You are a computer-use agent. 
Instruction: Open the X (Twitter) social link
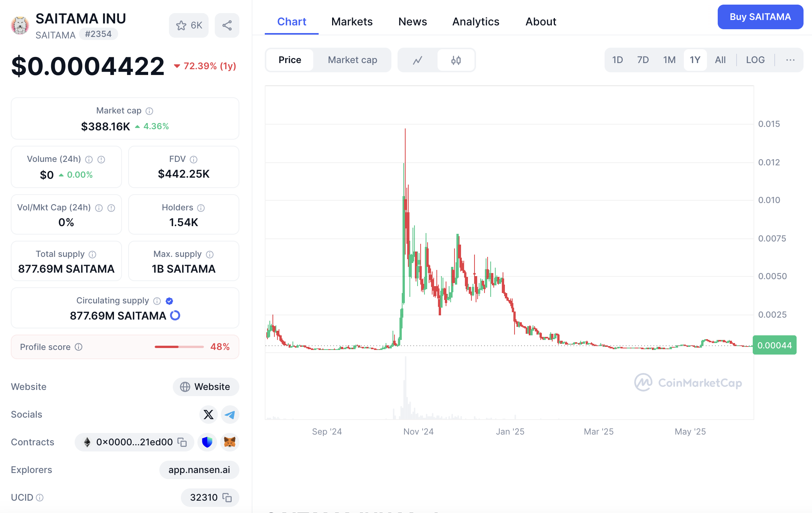[209, 415]
